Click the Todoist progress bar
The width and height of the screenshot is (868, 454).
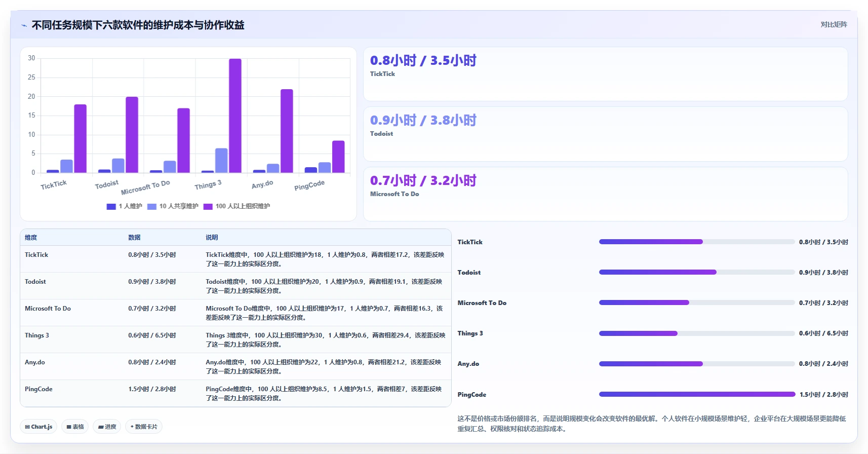(697, 272)
